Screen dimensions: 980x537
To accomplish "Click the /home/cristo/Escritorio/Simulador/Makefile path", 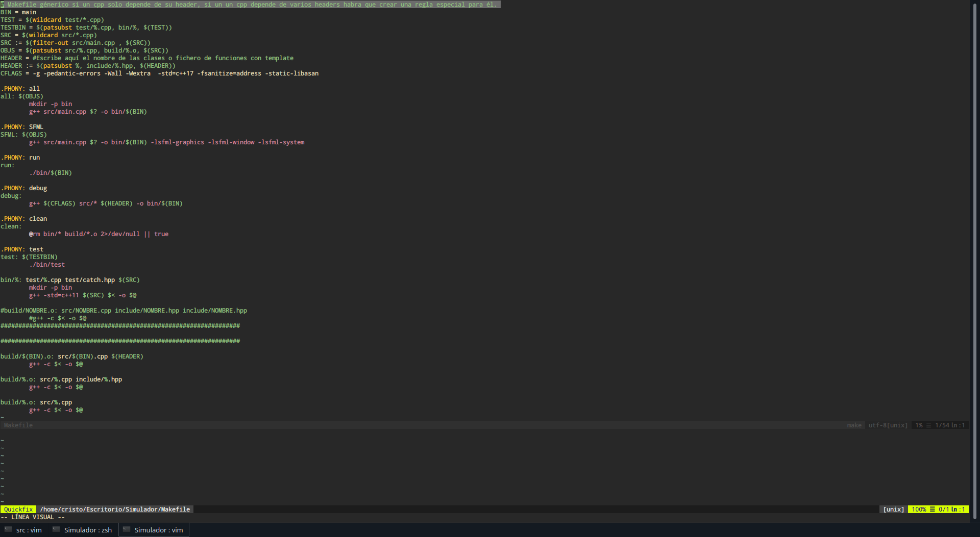I will (x=116, y=509).
